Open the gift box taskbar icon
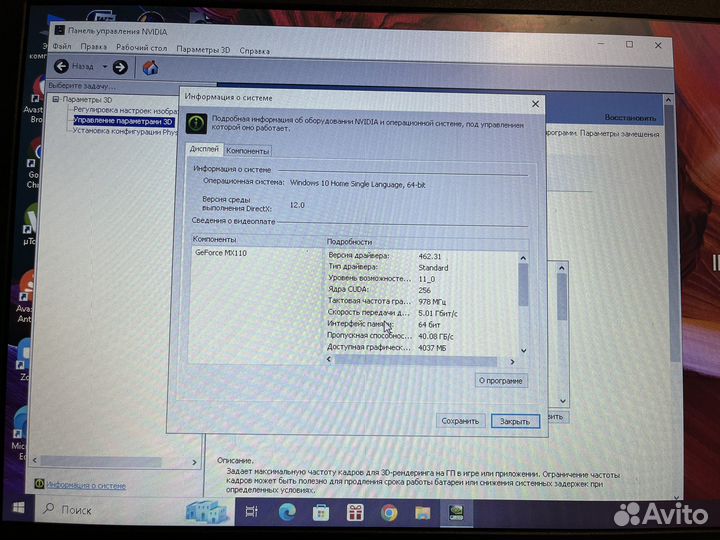Screen dimensions: 720x540 pyautogui.click(x=354, y=513)
